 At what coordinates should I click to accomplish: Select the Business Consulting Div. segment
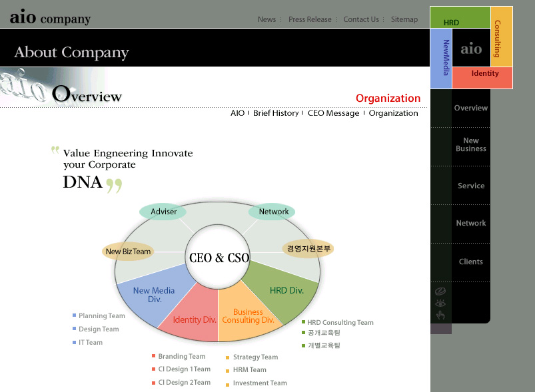click(248, 316)
